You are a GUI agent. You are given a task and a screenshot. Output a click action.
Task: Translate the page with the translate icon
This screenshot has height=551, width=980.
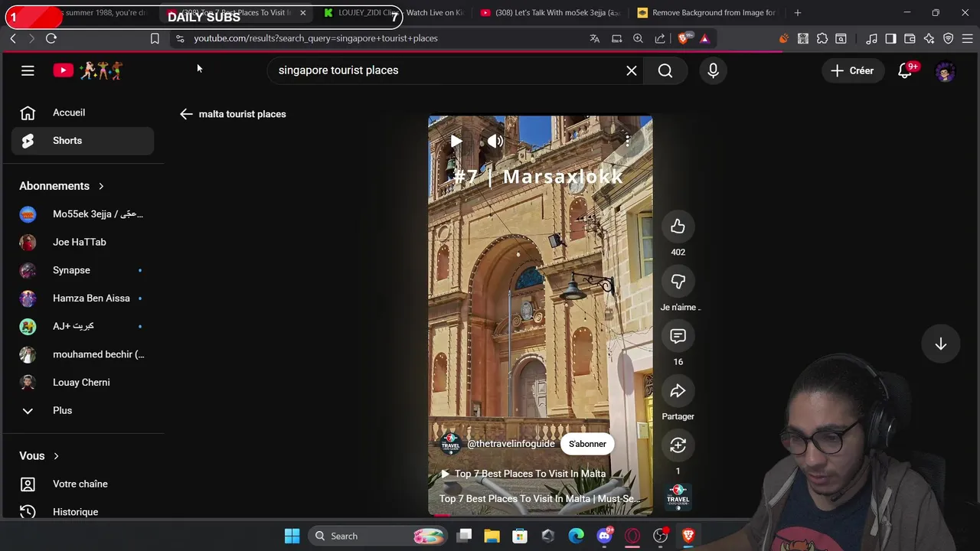click(594, 38)
